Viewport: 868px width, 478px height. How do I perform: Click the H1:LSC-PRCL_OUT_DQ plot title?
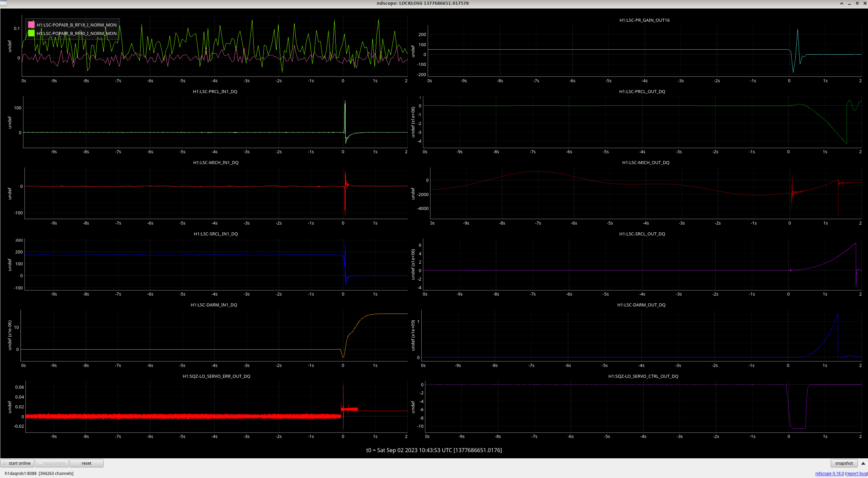642,91
